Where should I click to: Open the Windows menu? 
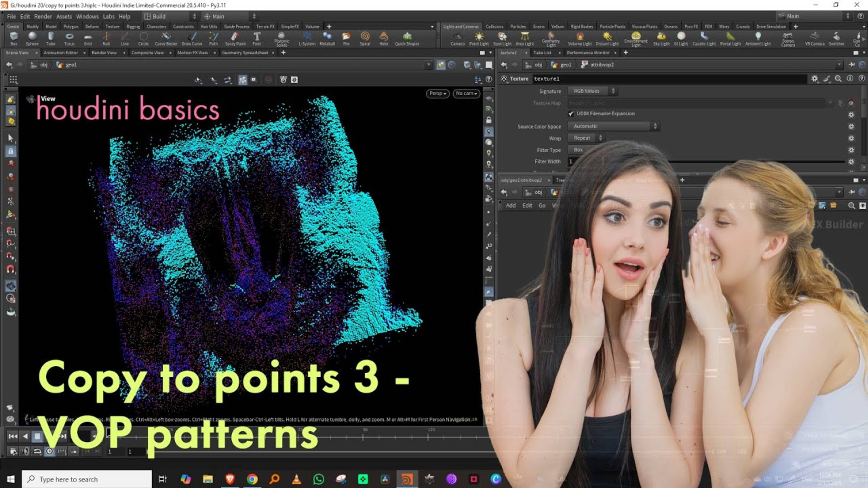[87, 16]
